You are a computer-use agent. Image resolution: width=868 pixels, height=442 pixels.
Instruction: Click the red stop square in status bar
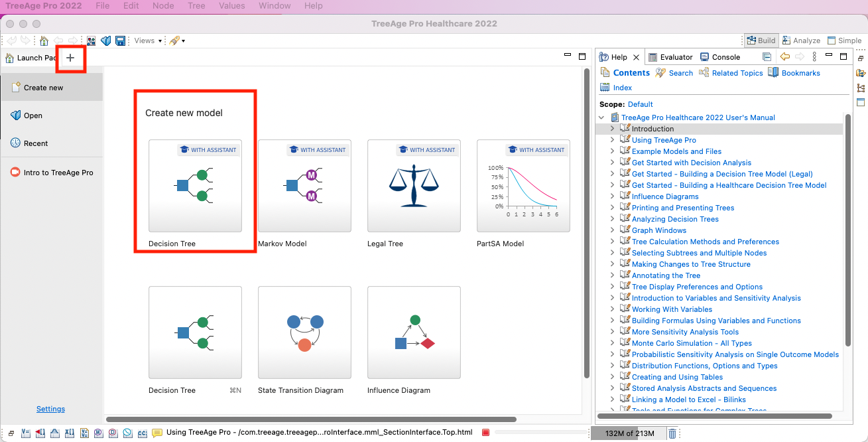pos(485,433)
